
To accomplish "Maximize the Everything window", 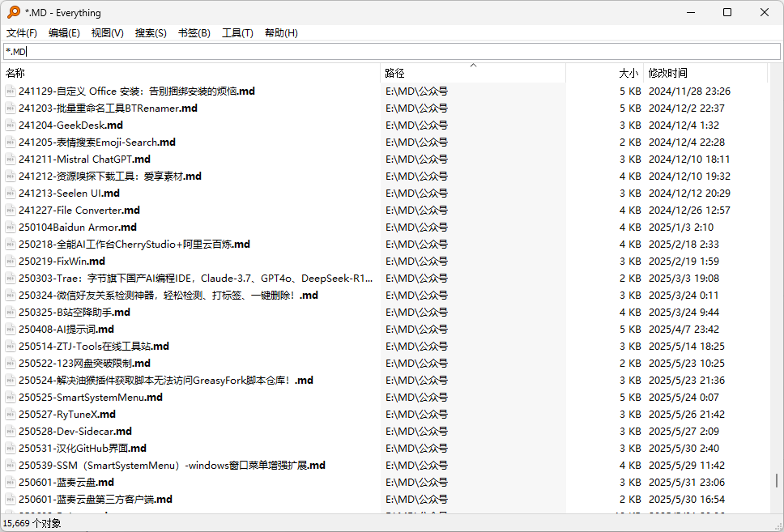I will click(x=727, y=12).
